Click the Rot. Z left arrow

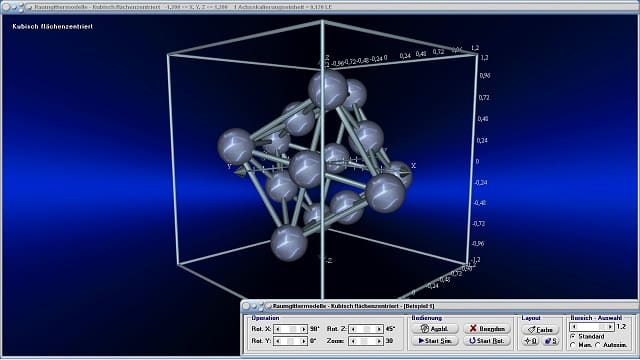(x=353, y=329)
